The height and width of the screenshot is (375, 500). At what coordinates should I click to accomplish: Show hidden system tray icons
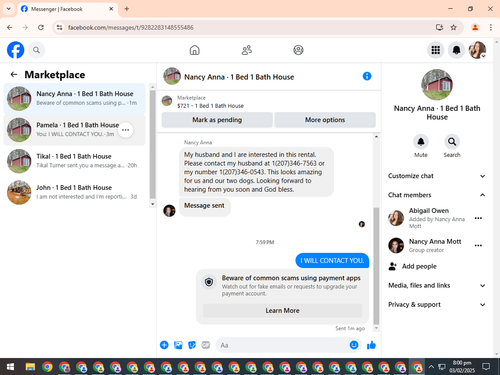point(431,367)
